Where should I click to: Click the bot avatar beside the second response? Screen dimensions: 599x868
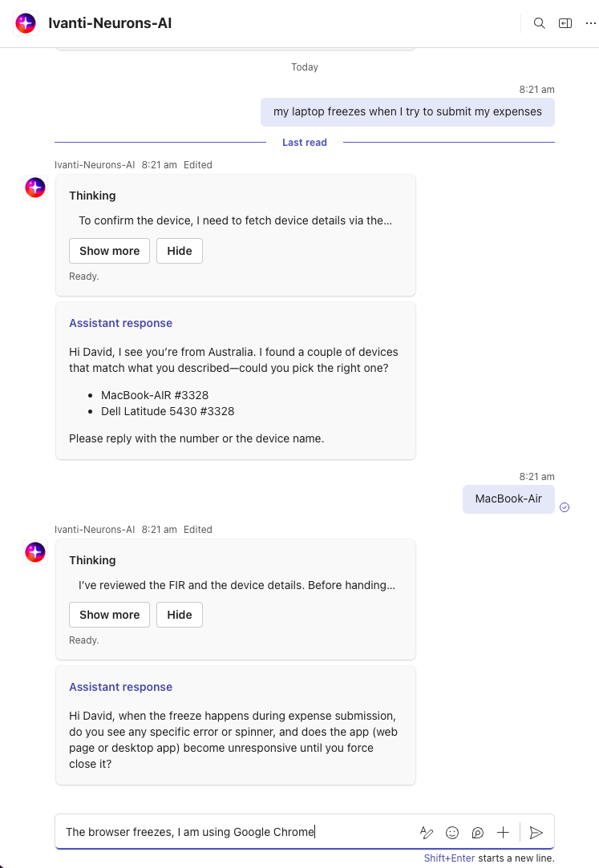[35, 552]
